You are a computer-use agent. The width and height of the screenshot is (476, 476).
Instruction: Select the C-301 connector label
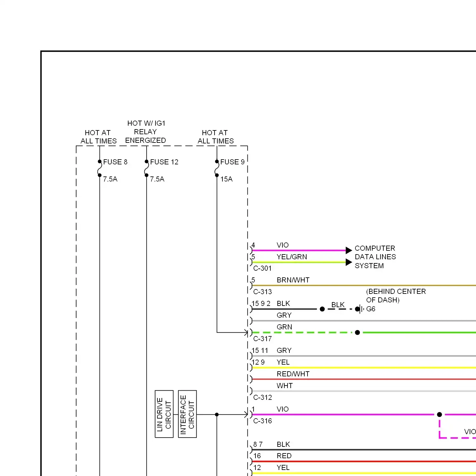(x=262, y=268)
